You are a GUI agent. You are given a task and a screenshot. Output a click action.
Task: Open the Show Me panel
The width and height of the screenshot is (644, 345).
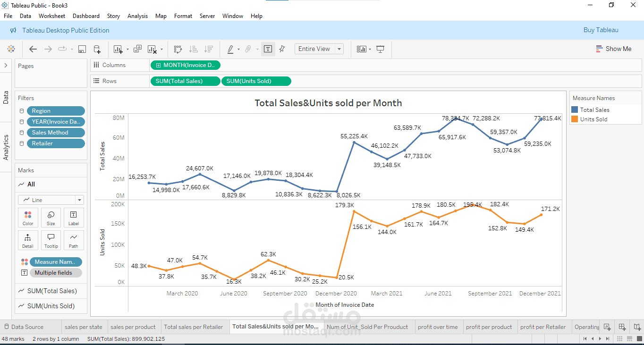tap(613, 49)
